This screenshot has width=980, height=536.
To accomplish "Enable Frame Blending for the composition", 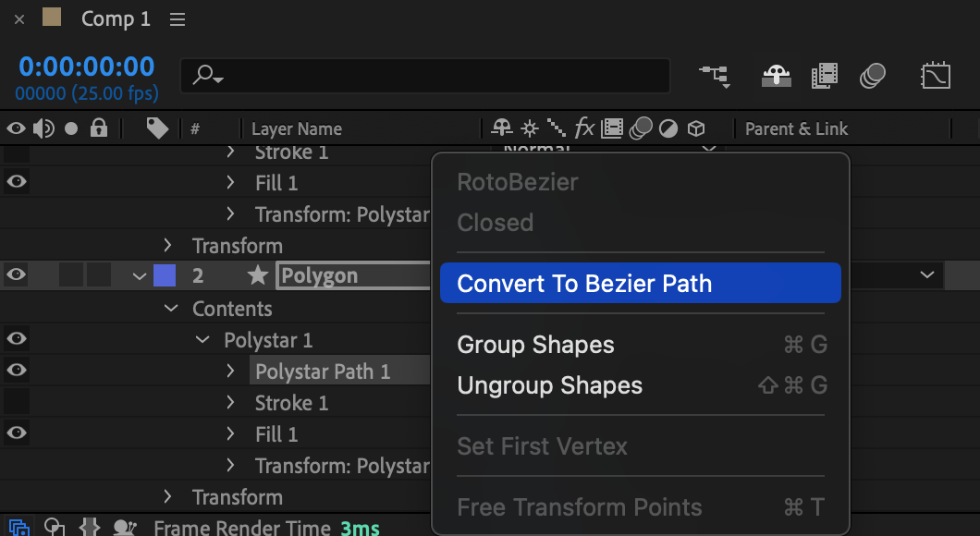I will click(x=825, y=76).
